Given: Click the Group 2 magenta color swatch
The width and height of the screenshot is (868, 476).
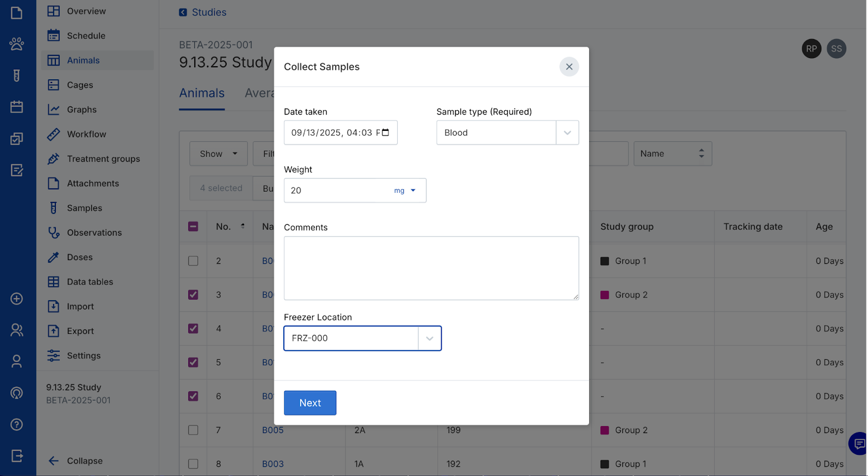Looking at the screenshot, I should 605,295.
